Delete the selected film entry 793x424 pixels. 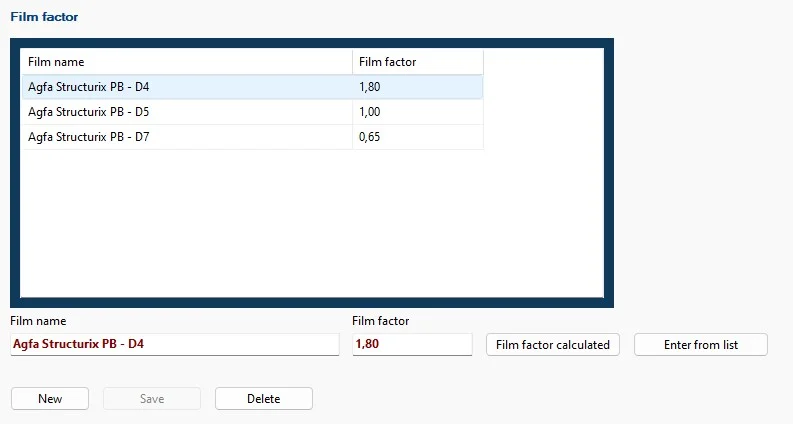click(264, 399)
